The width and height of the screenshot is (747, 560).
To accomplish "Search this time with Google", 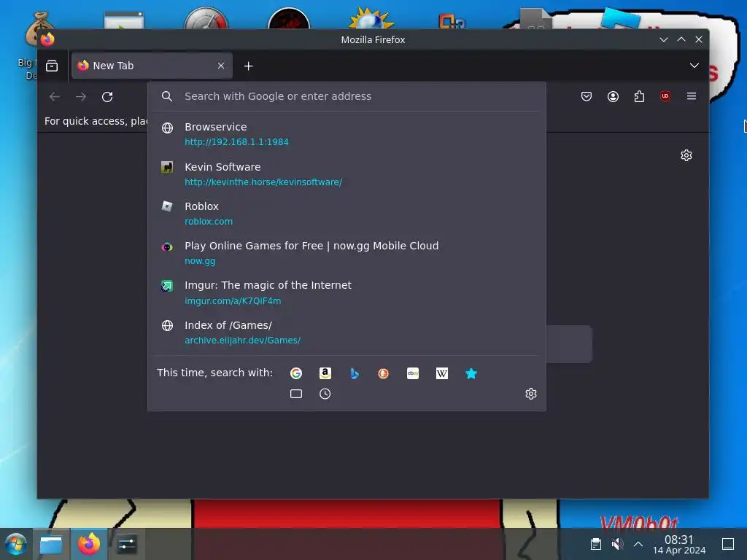I will 296,373.
